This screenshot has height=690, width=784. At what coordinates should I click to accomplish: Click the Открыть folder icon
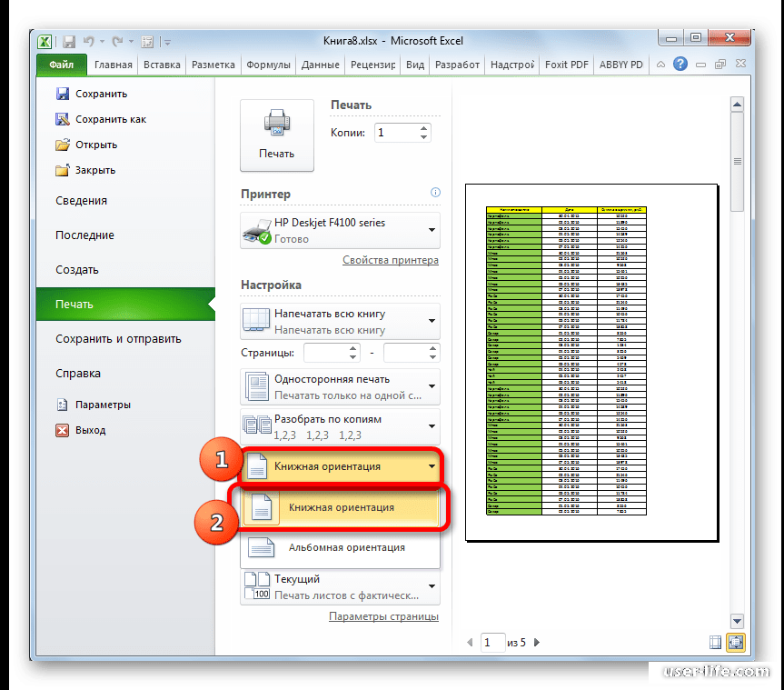click(x=63, y=145)
